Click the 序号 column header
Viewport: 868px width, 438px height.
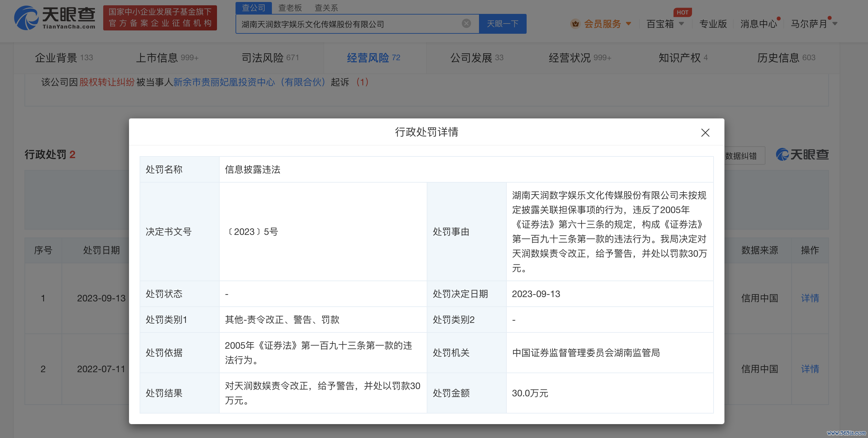point(43,250)
